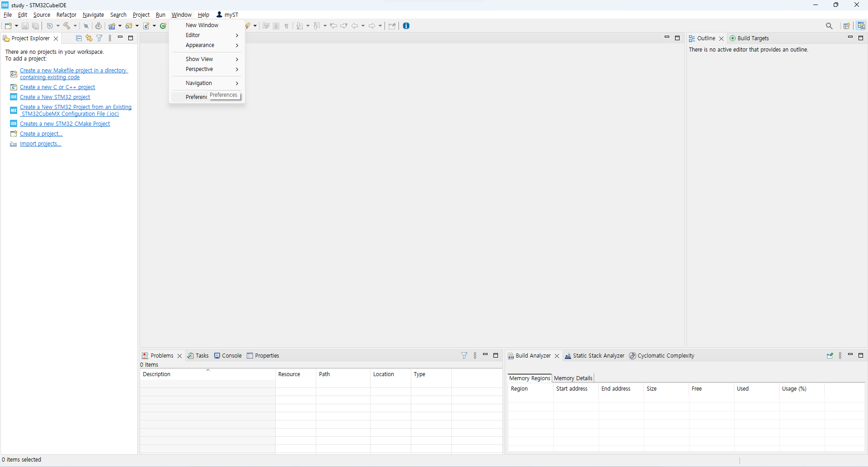Viewport: 868px width, 467px height.
Task: Click the skip all breakpoints icon
Action: pyautogui.click(x=86, y=26)
